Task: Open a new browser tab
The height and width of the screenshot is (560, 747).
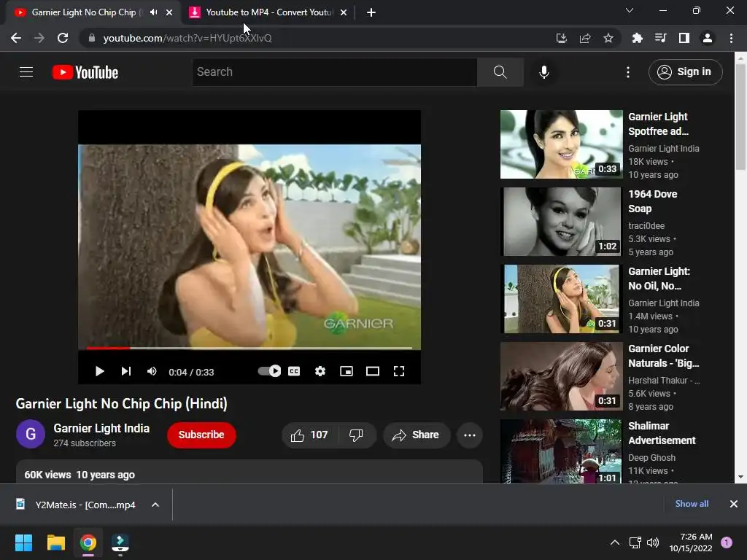Action: (x=371, y=12)
